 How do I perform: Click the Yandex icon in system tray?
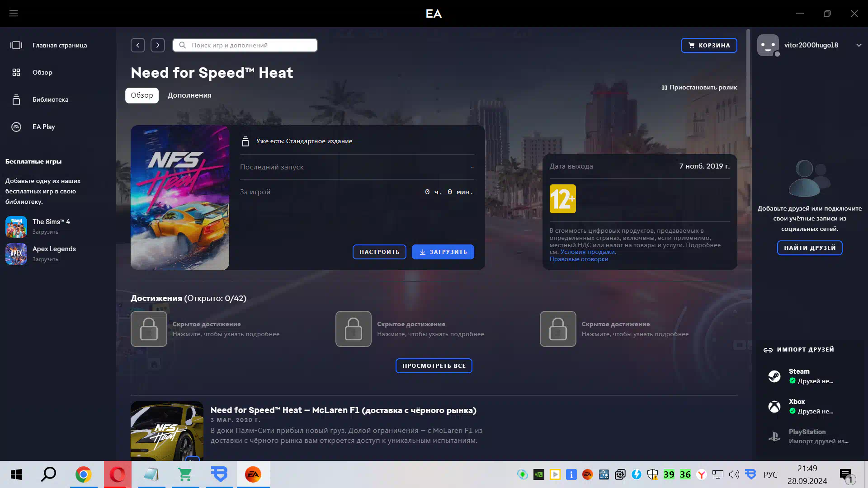pos(702,474)
